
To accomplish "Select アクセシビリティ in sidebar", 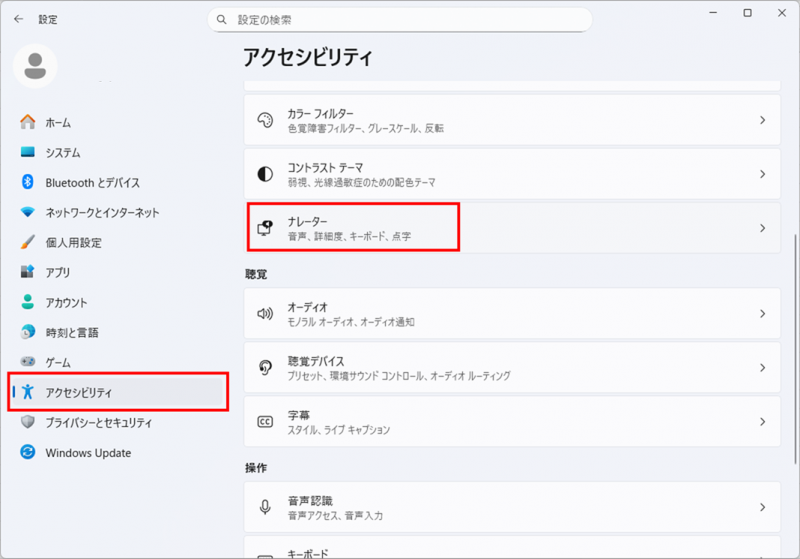I will click(x=80, y=393).
